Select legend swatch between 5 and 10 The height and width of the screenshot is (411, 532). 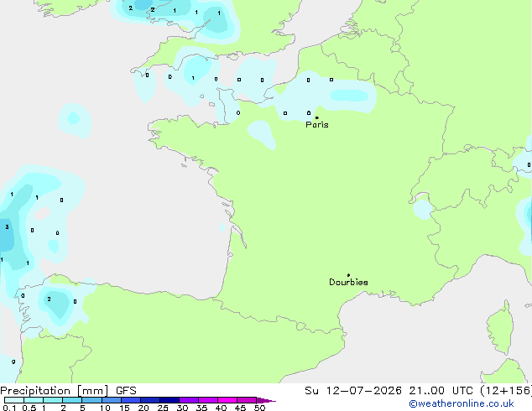[91, 400]
